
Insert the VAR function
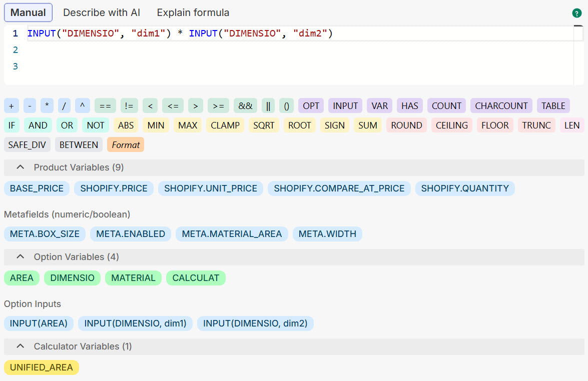point(379,106)
